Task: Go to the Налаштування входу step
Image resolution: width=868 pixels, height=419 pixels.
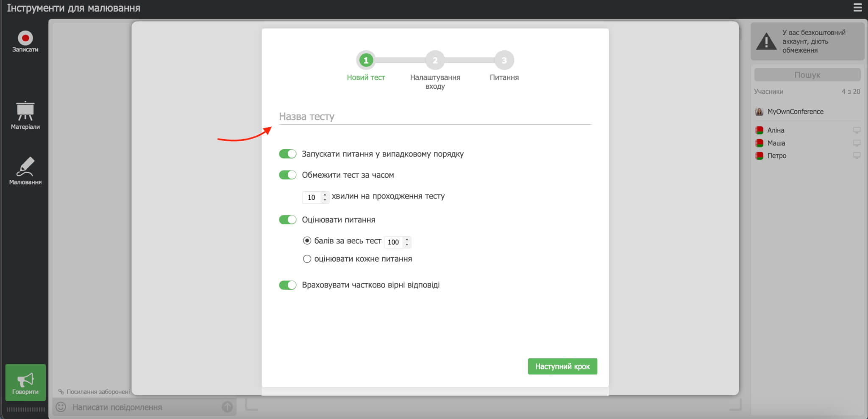Action: pyautogui.click(x=435, y=60)
